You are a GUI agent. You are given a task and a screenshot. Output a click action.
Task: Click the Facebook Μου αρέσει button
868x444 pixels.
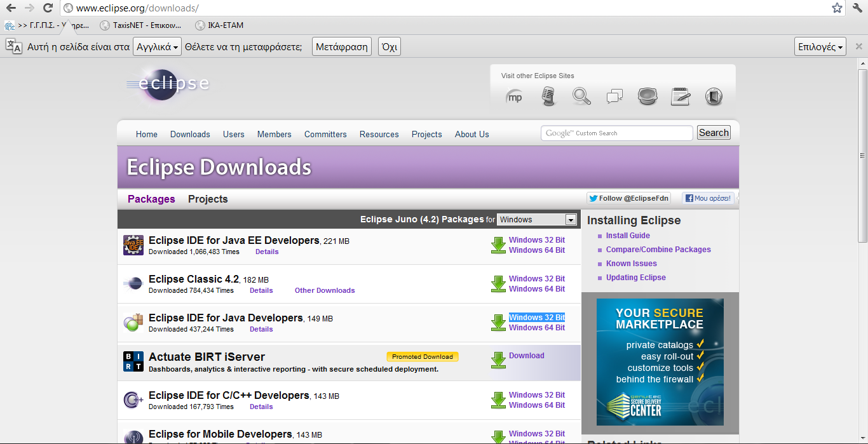click(x=709, y=198)
